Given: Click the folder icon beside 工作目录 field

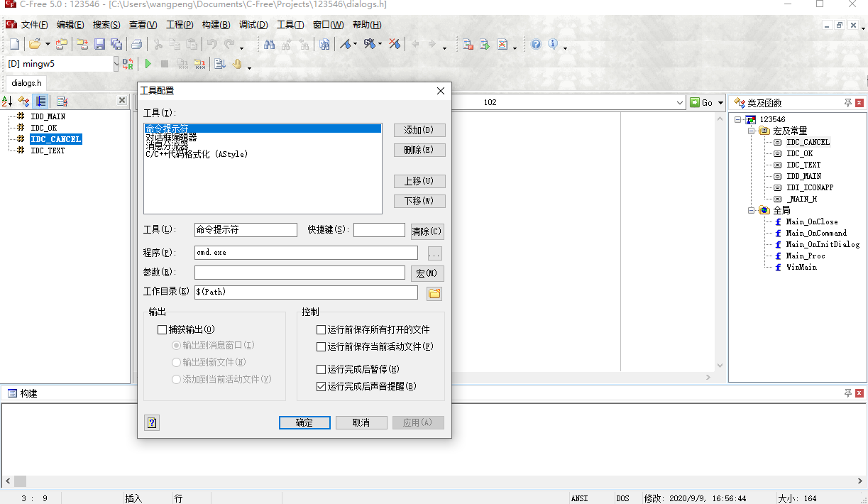Looking at the screenshot, I should 434,292.
